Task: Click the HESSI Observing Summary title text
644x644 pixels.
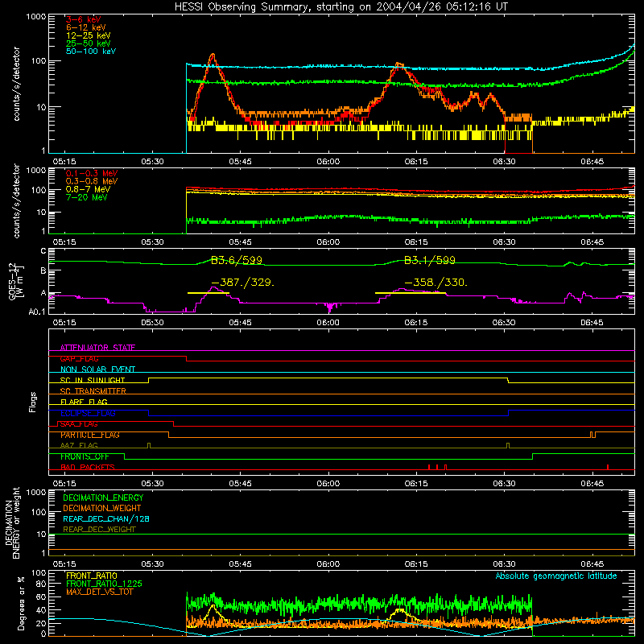Action: (341, 7)
